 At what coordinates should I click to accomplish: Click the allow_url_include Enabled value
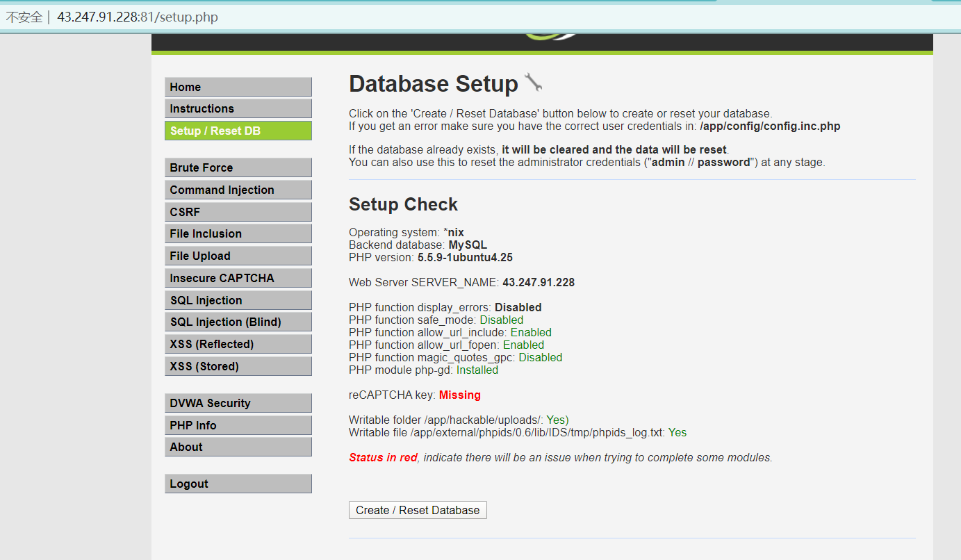[531, 332]
